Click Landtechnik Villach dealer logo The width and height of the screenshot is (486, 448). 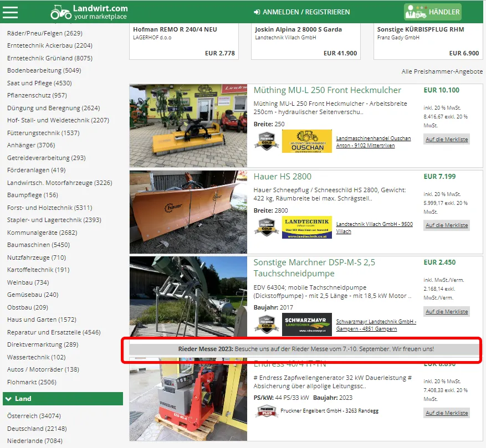[x=307, y=227]
